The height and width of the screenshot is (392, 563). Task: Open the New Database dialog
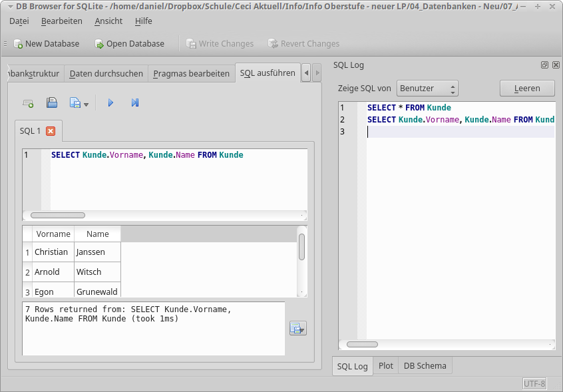point(47,43)
